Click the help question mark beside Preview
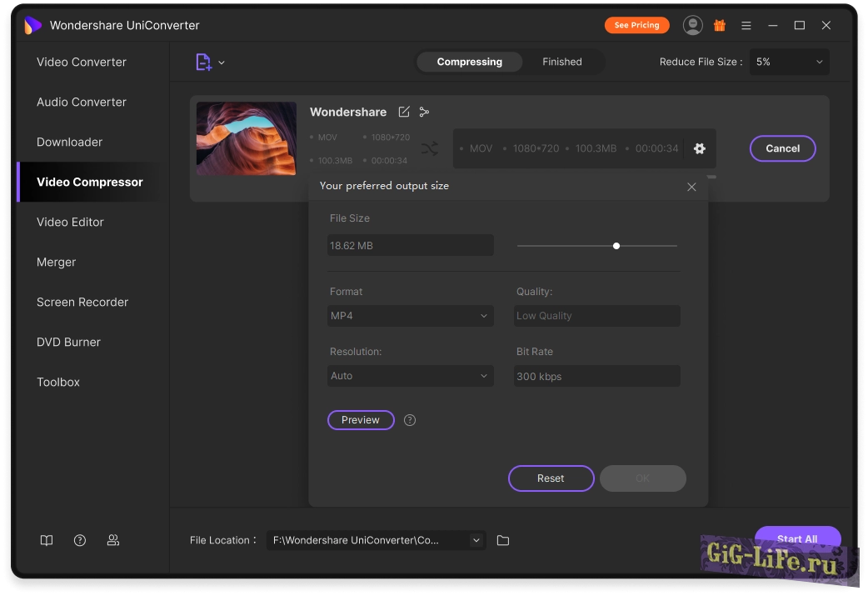 click(x=410, y=420)
